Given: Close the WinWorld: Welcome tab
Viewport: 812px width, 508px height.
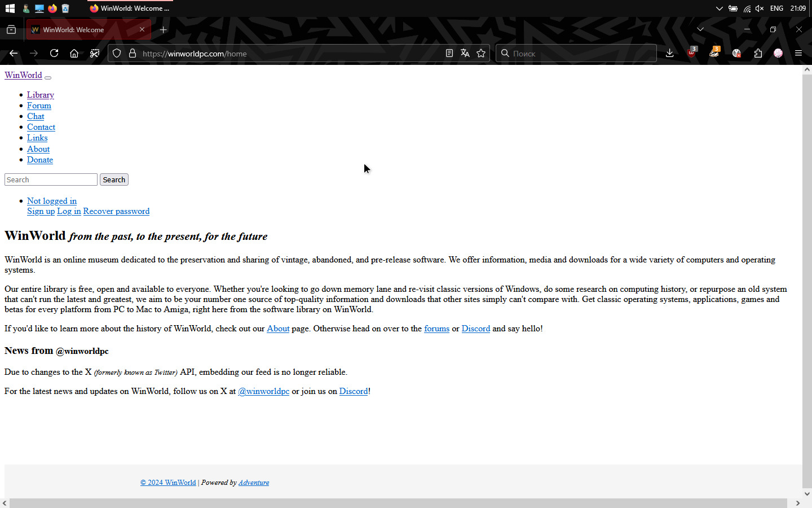Looking at the screenshot, I should 142,29.
